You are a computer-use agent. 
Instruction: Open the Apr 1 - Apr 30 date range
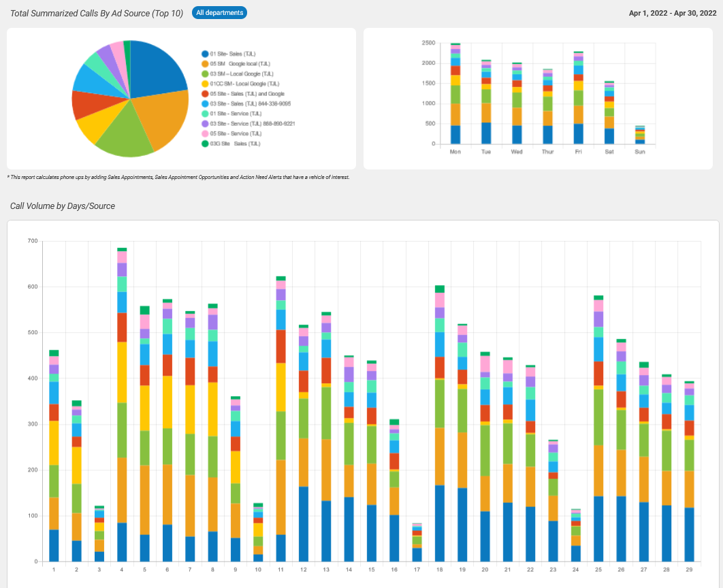(x=664, y=13)
